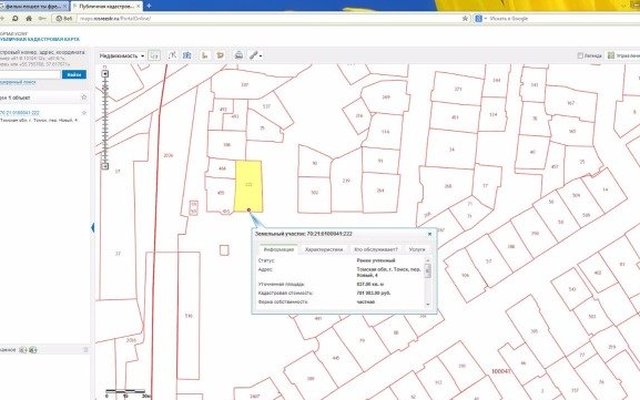Open the 'Недвижимость' layer dropdown
This screenshot has height=400, width=640.
[x=122, y=56]
